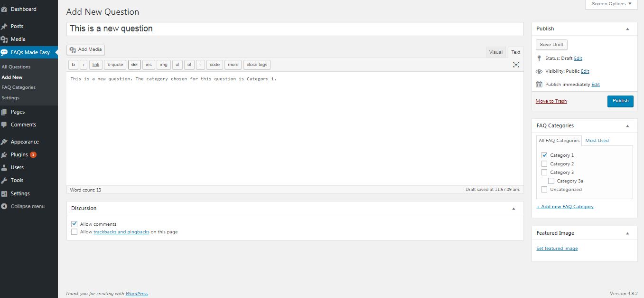The image size is (644, 298).
Task: Click the close tags button
Action: point(257,65)
